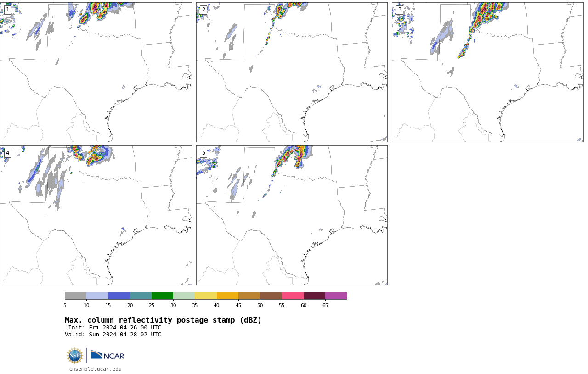Click the blue 15-20 dBZ swatch
Image resolution: width=588 pixels, height=374 pixels.
pos(119,296)
